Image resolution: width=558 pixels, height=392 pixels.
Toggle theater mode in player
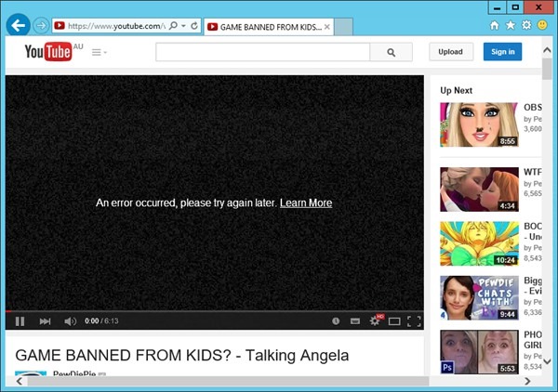tap(394, 321)
